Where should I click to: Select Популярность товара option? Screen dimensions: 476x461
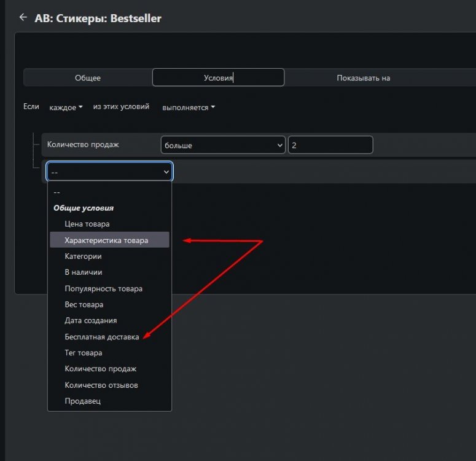pyautogui.click(x=109, y=288)
